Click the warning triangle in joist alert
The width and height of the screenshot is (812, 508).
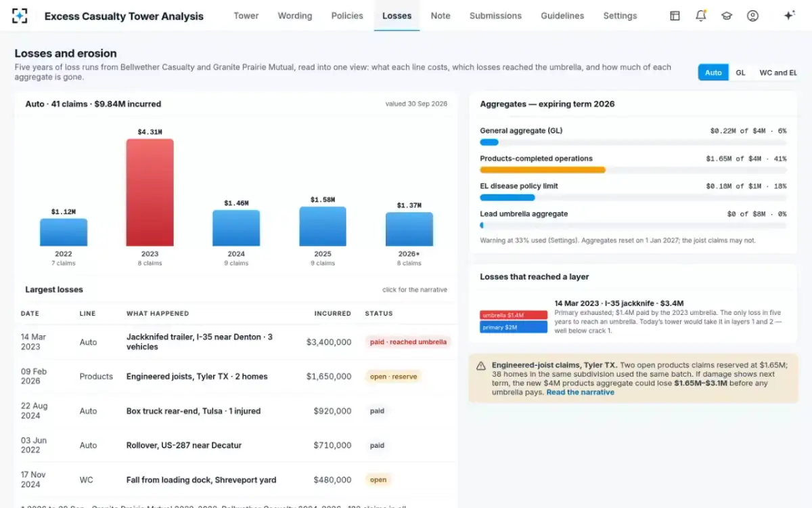click(481, 366)
